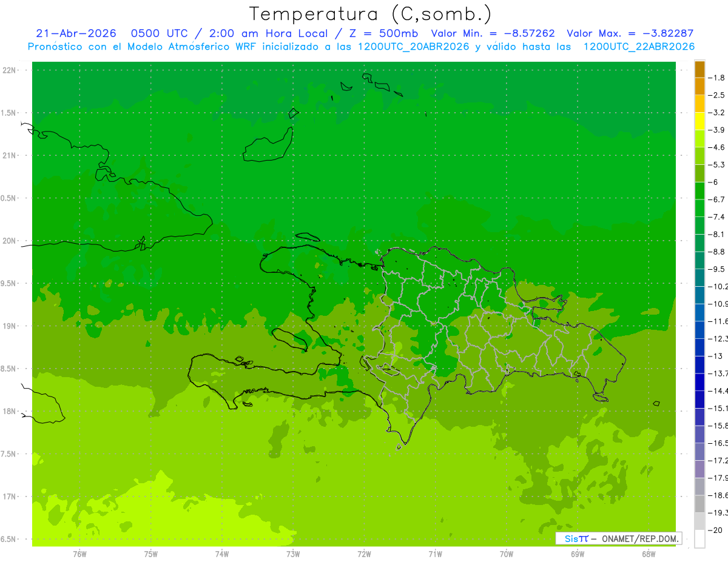Screen dimensions: 728x562
Task: Click the white -20 colorbar swatch
Action: 699,538
